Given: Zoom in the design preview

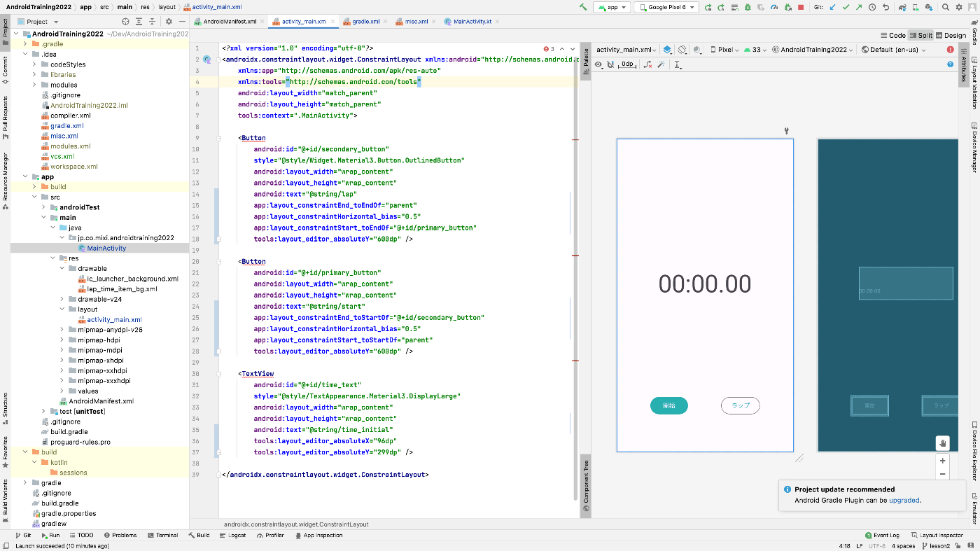Looking at the screenshot, I should [943, 461].
